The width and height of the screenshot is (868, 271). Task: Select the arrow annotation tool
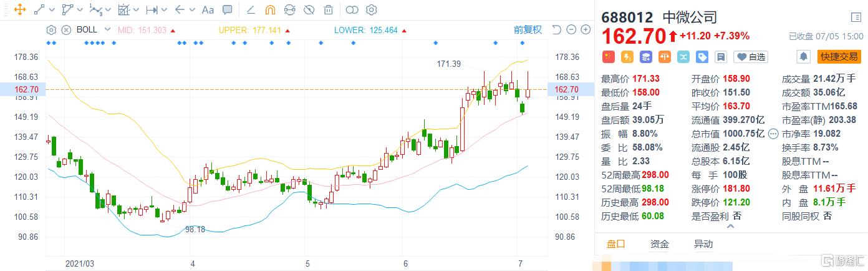point(180,9)
